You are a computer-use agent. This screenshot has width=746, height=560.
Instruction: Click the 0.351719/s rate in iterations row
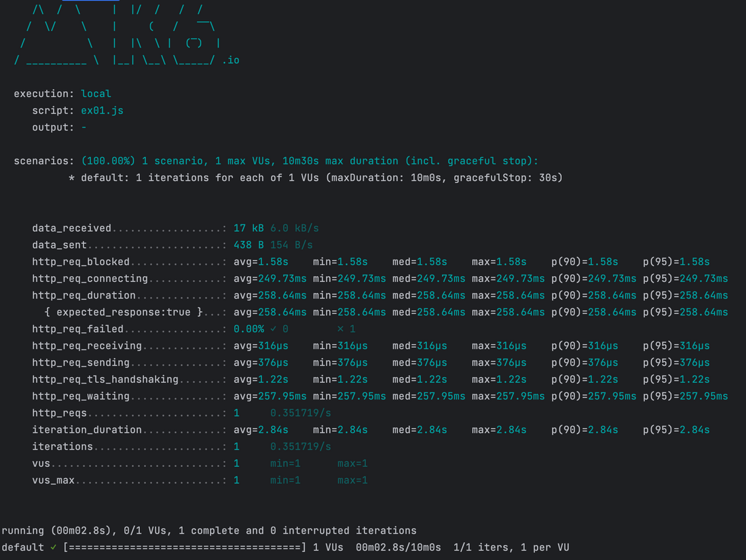[x=300, y=447]
